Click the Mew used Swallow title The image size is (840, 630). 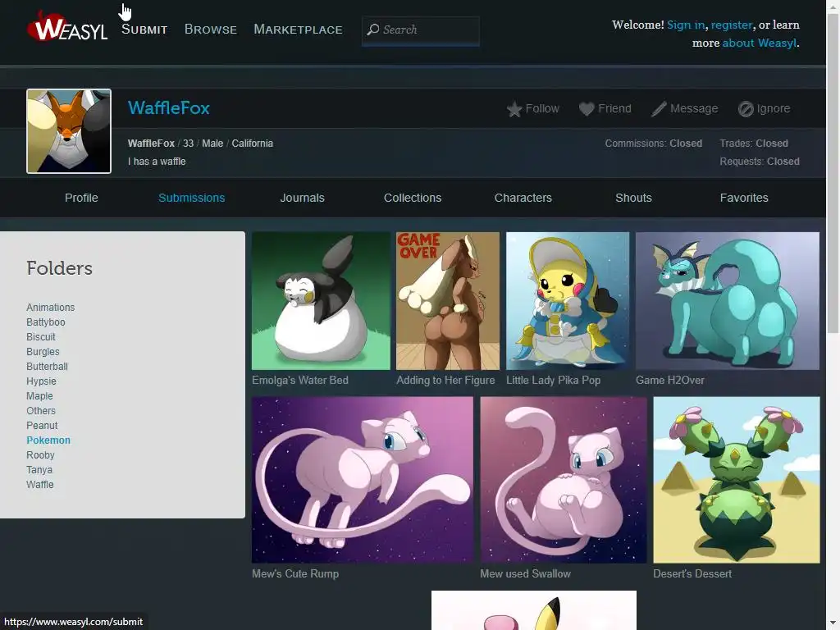pyautogui.click(x=526, y=573)
